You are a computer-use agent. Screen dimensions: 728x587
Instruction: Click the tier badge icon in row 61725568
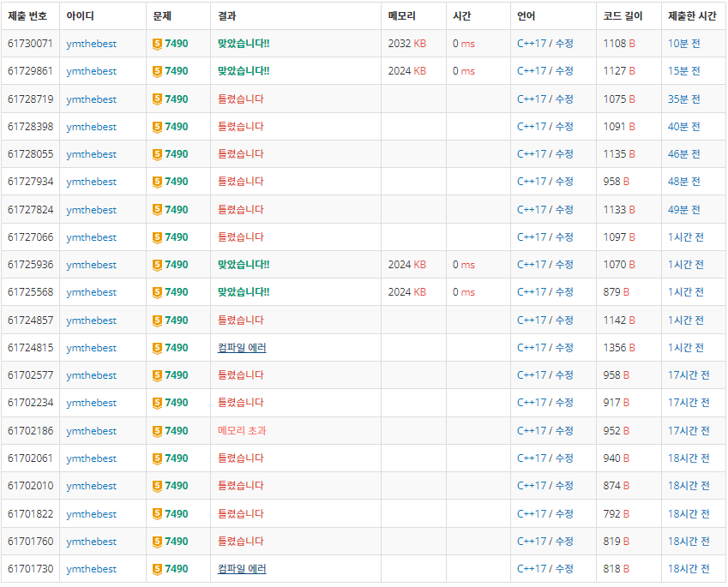[x=157, y=293]
